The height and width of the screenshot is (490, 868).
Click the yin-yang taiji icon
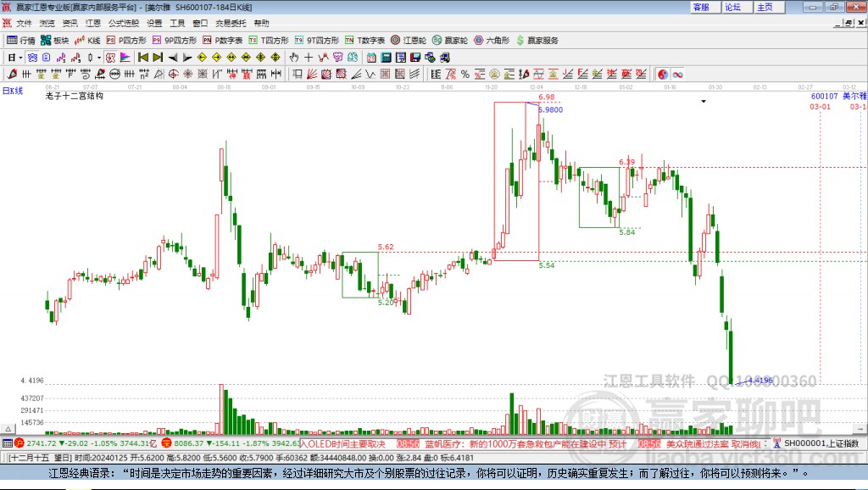point(663,75)
